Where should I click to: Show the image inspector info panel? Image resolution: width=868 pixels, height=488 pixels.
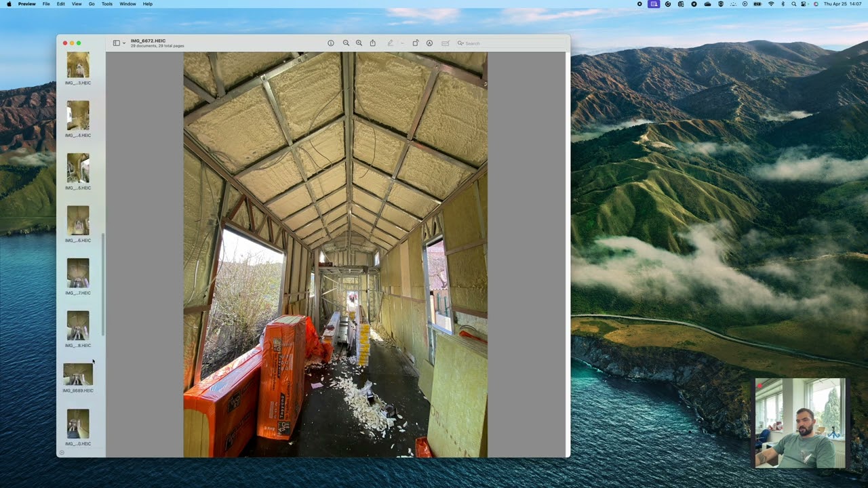point(331,43)
